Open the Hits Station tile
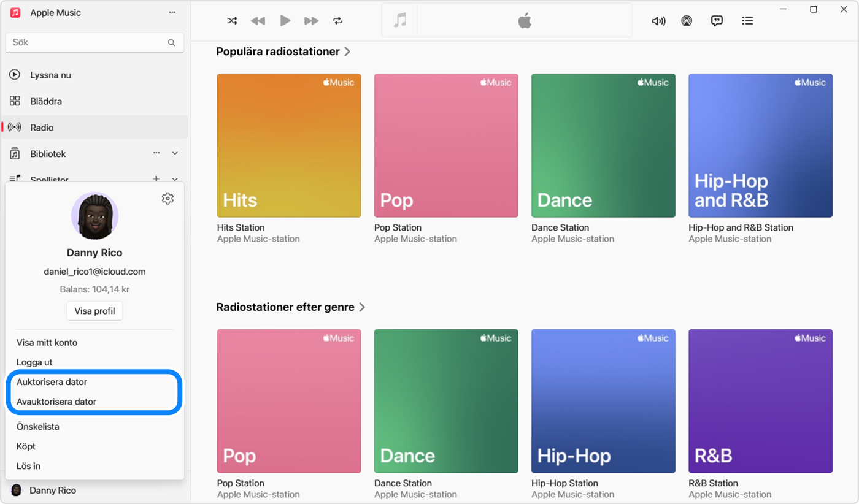859x504 pixels. [289, 145]
